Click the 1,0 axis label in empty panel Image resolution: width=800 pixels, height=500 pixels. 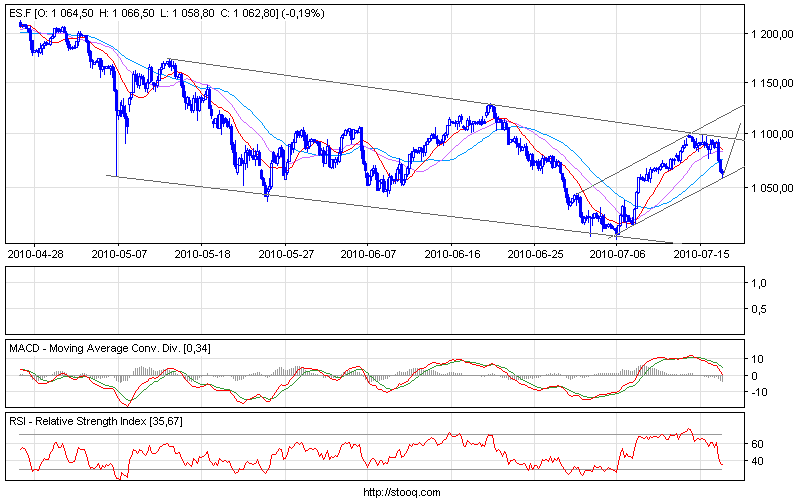[759, 283]
